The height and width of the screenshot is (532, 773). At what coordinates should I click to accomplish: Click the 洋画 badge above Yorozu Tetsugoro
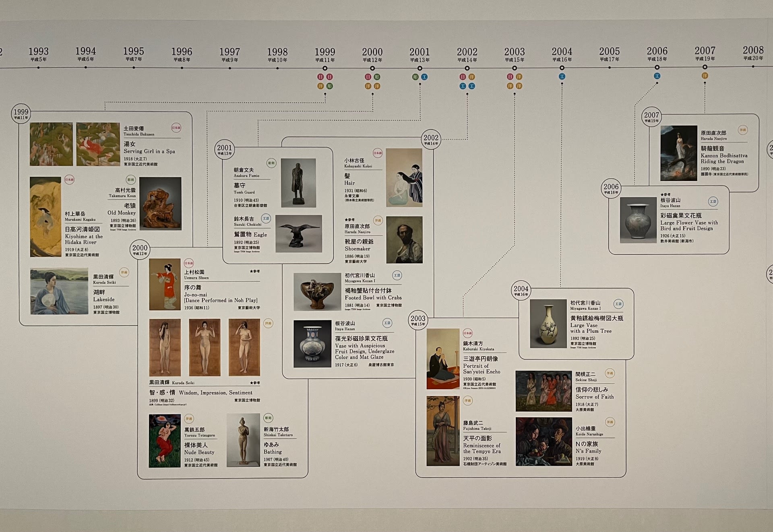click(x=189, y=419)
